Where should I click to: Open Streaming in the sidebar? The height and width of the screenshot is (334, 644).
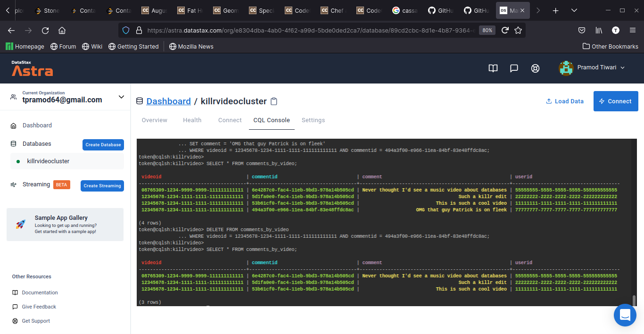tap(36, 184)
